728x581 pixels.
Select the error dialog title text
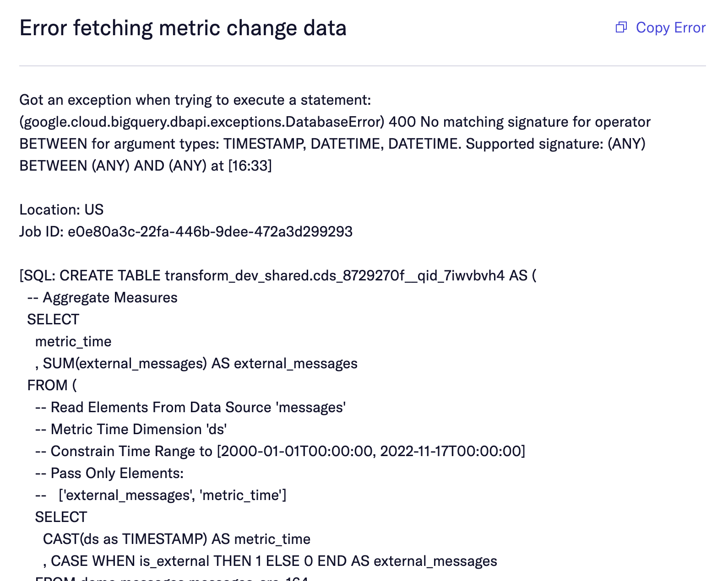tap(183, 28)
